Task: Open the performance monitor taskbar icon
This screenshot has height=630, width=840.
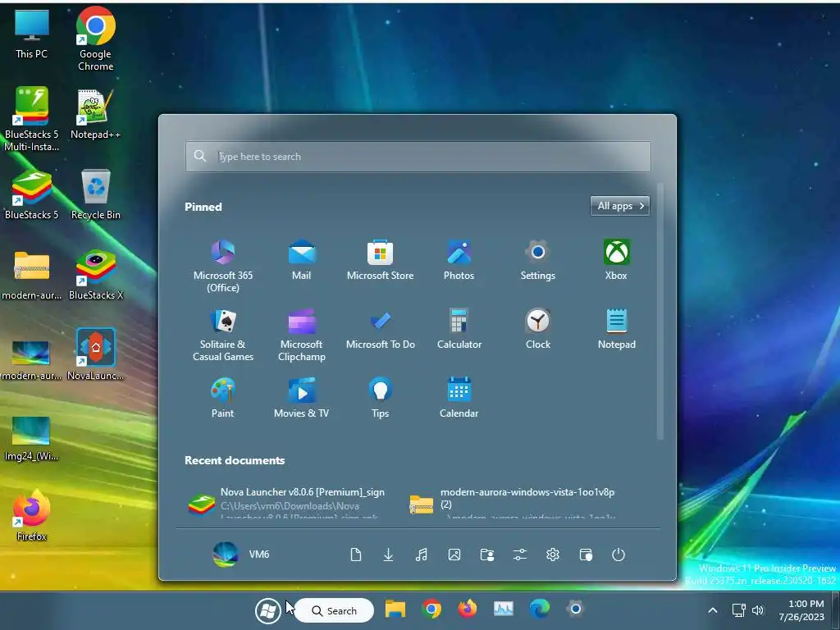Action: tap(503, 609)
